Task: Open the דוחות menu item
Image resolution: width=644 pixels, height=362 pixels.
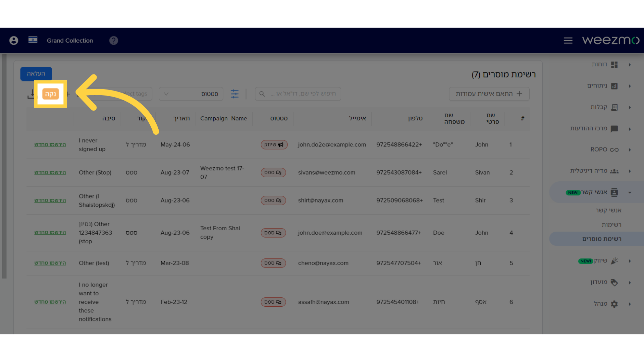Action: pos(599,64)
